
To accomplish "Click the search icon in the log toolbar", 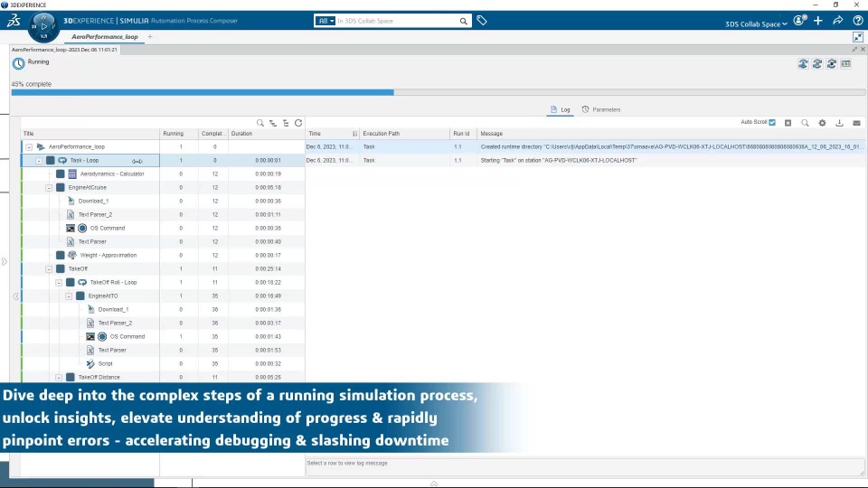I will click(805, 123).
